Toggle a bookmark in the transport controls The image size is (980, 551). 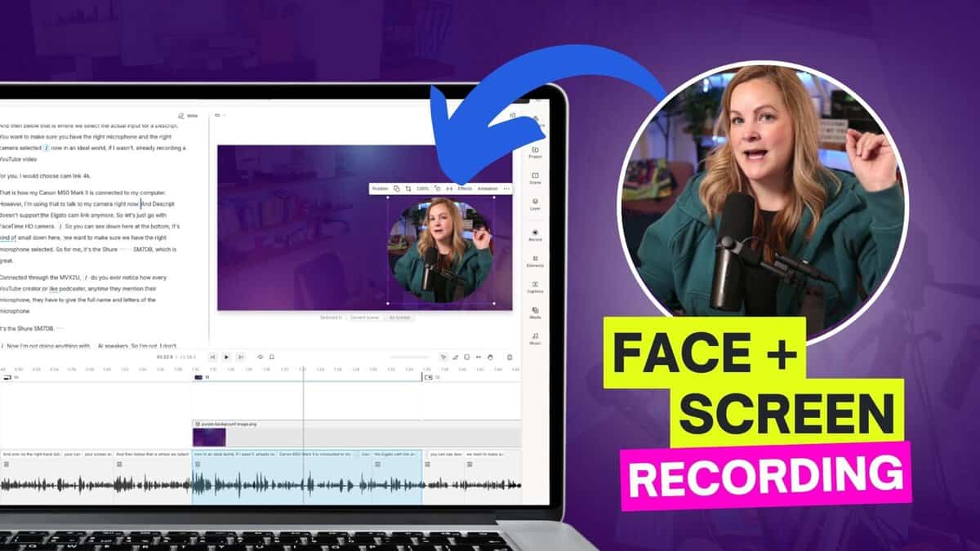[x=272, y=357]
